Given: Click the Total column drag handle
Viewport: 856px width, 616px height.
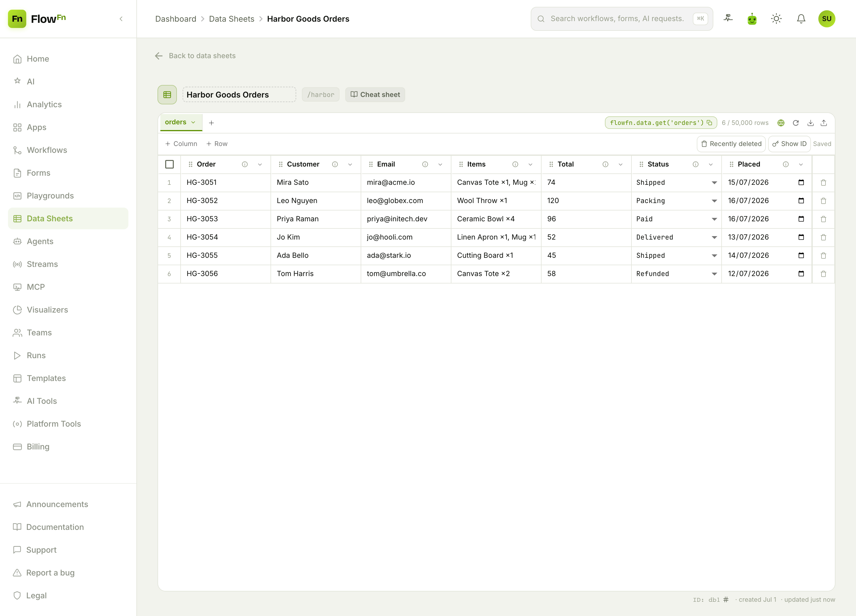Looking at the screenshot, I should coord(551,164).
